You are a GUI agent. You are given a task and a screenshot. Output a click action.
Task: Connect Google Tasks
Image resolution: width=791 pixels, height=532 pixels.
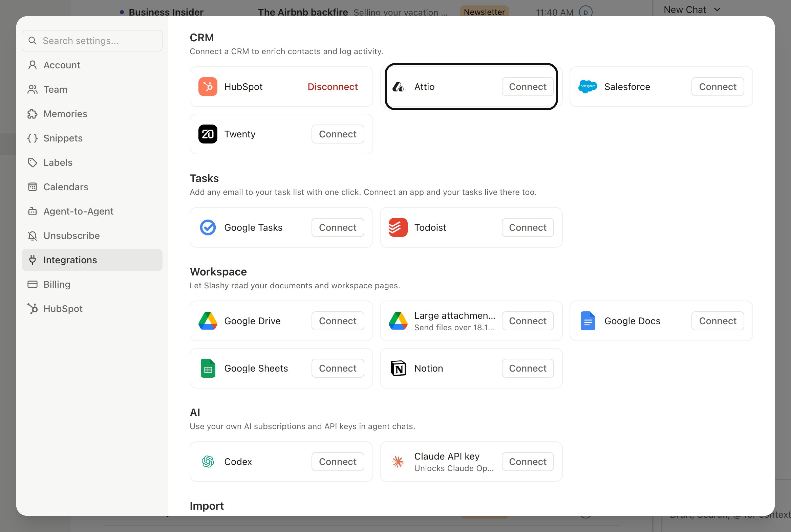coord(338,227)
